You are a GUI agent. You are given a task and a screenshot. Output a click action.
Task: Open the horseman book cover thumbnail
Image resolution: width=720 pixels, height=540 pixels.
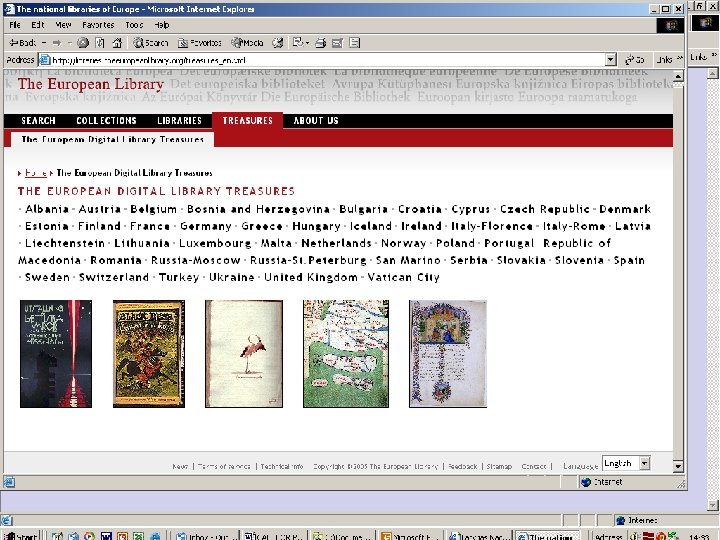coord(149,354)
